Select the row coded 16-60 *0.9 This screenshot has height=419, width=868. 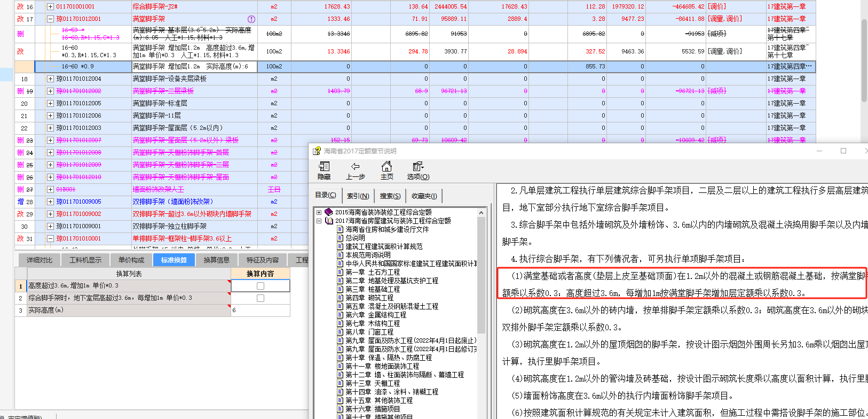click(425, 67)
